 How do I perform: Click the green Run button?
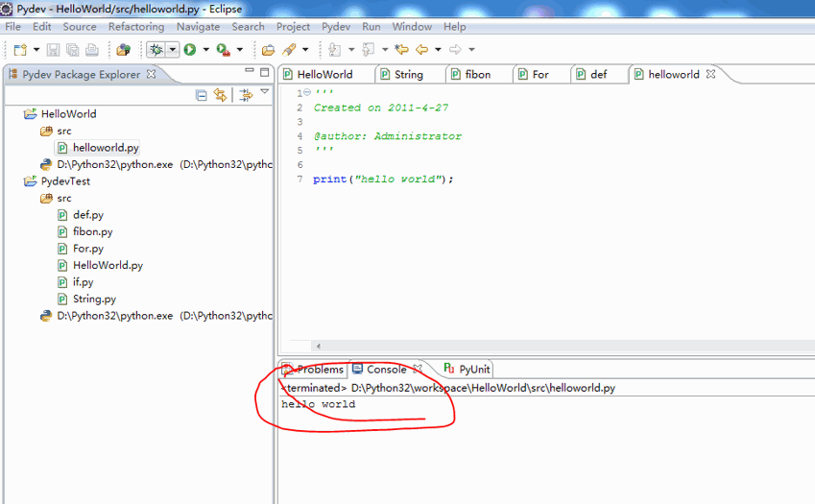[190, 50]
